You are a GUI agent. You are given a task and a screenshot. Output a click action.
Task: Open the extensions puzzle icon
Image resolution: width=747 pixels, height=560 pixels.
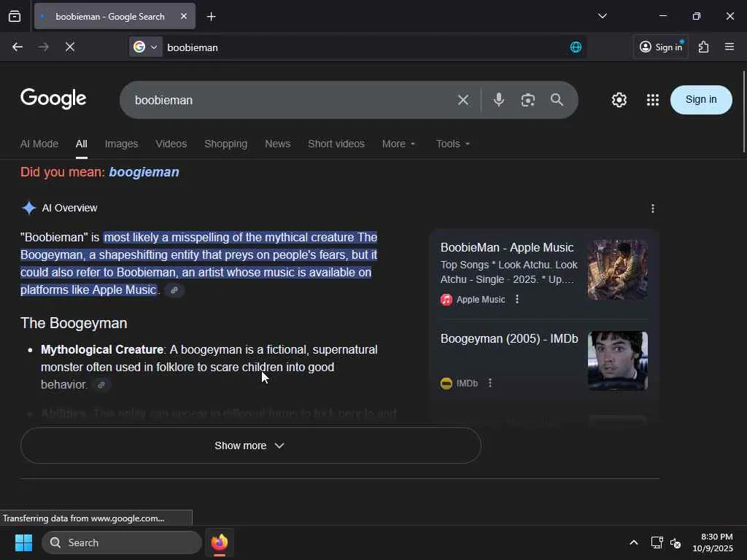click(704, 47)
